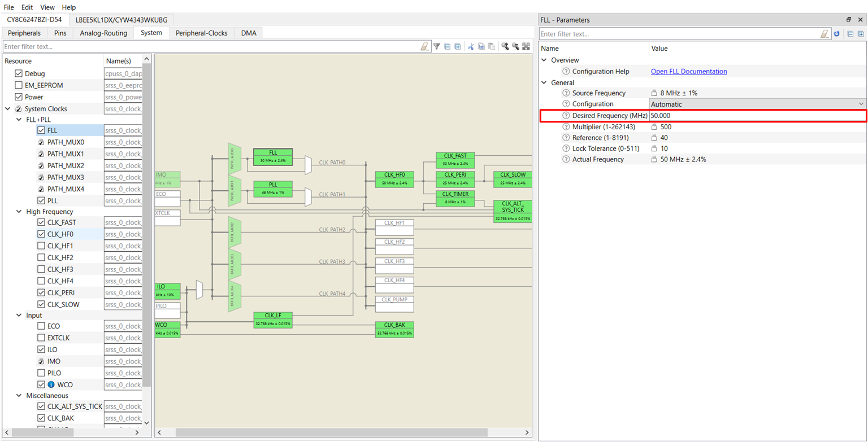Select the LBEE5KL1DX/CYW4343WKUBG device tab
The width and height of the screenshot is (868, 442).
(121, 20)
